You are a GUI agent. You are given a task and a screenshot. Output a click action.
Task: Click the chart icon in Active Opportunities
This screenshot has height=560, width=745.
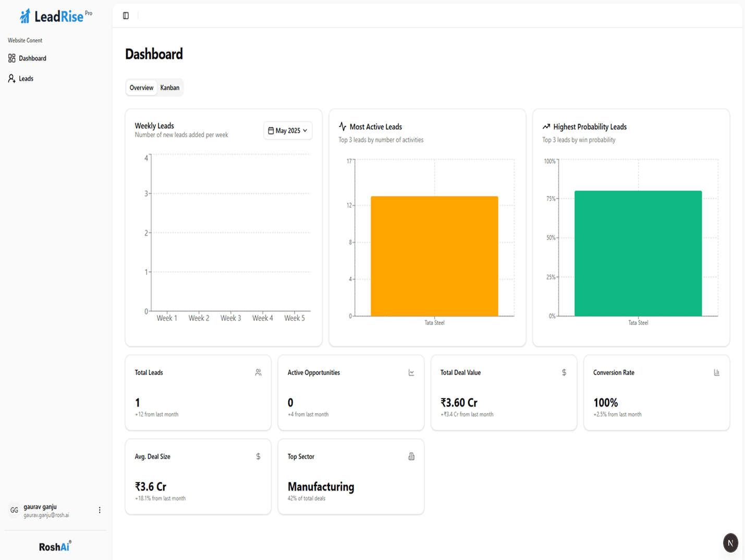[x=411, y=372]
